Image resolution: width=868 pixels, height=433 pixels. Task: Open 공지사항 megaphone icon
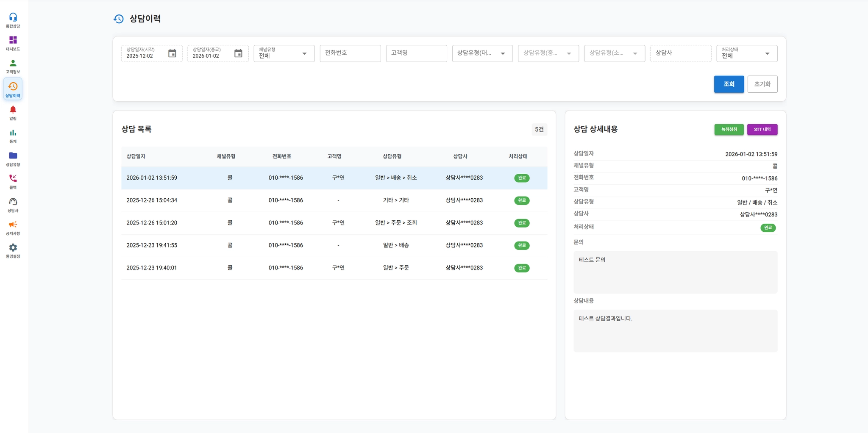click(13, 228)
